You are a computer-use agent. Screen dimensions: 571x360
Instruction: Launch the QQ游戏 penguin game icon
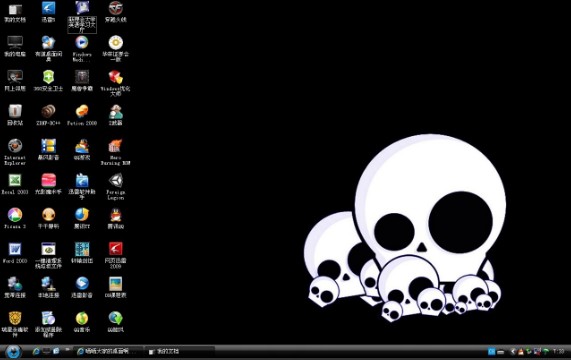[x=82, y=150]
